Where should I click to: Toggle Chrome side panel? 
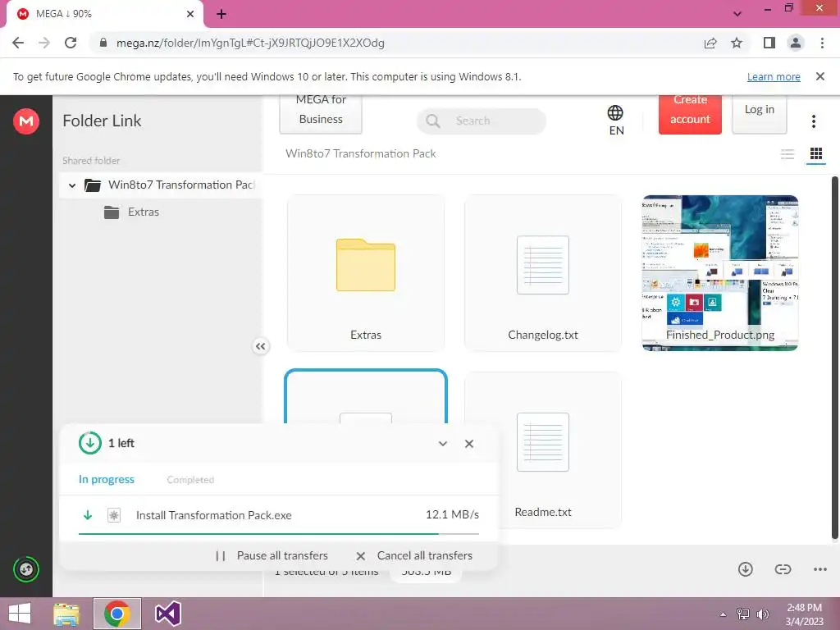769,43
